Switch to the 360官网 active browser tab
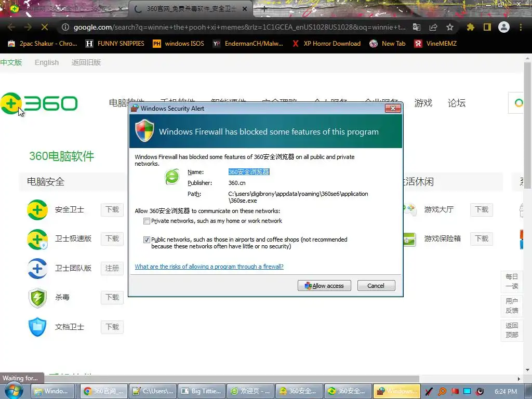Image resolution: width=532 pixels, height=399 pixels. [190, 9]
